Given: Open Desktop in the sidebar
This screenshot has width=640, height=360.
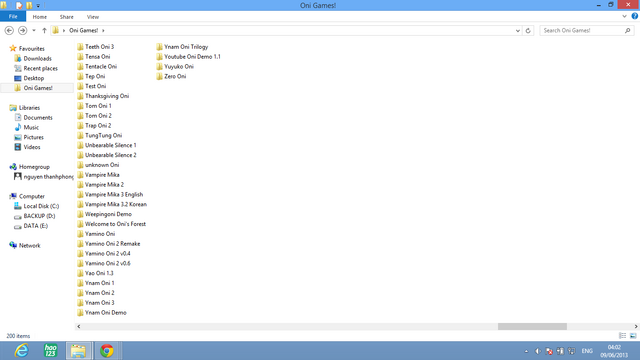Looking at the screenshot, I should [x=33, y=78].
